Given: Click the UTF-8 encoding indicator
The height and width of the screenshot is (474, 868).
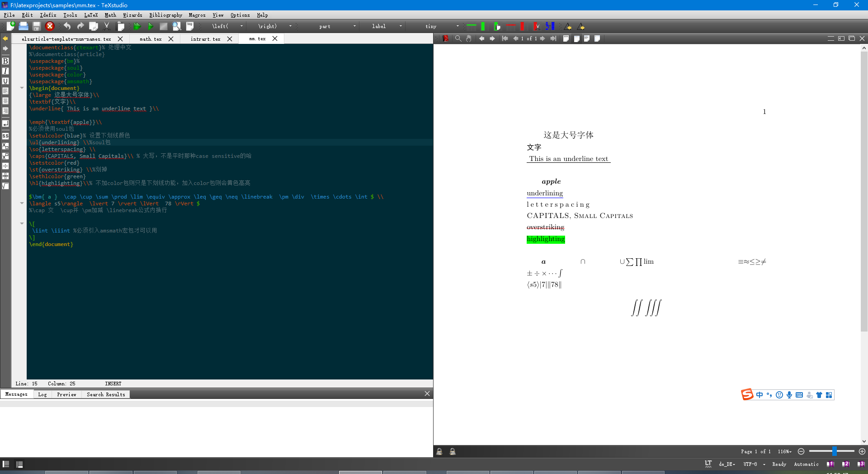Looking at the screenshot, I should (x=750, y=464).
